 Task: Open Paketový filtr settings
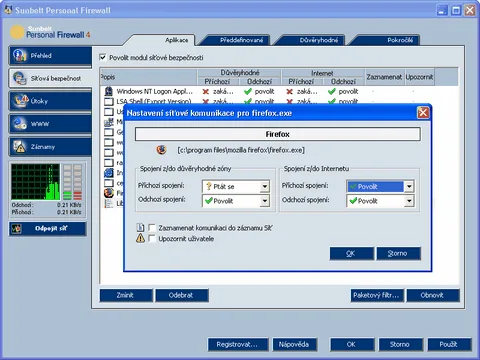[377, 295]
